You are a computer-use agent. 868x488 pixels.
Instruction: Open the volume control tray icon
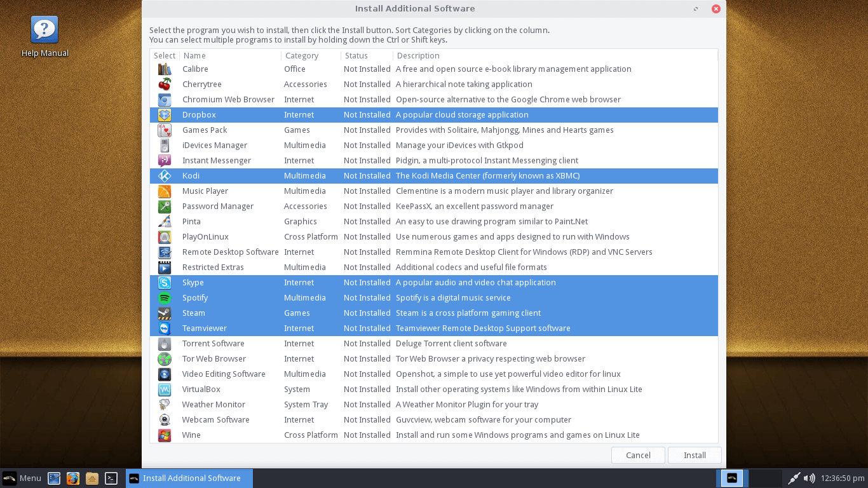point(809,478)
